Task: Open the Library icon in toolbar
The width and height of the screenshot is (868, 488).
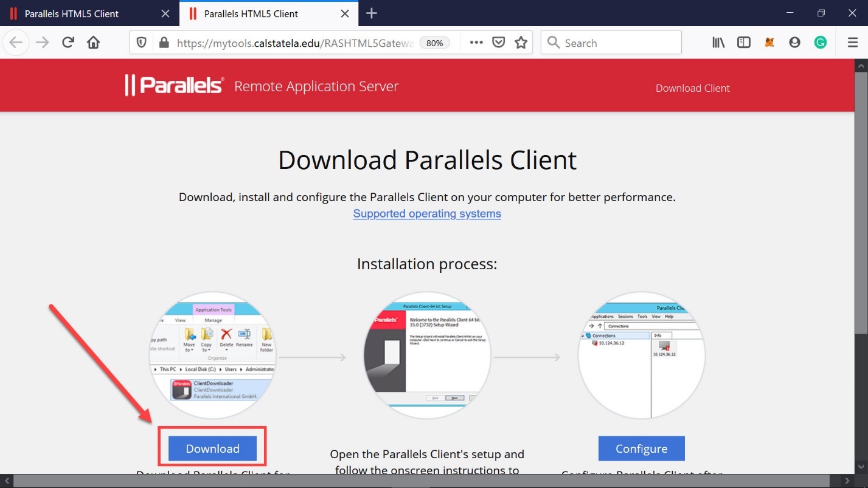Action: (718, 43)
